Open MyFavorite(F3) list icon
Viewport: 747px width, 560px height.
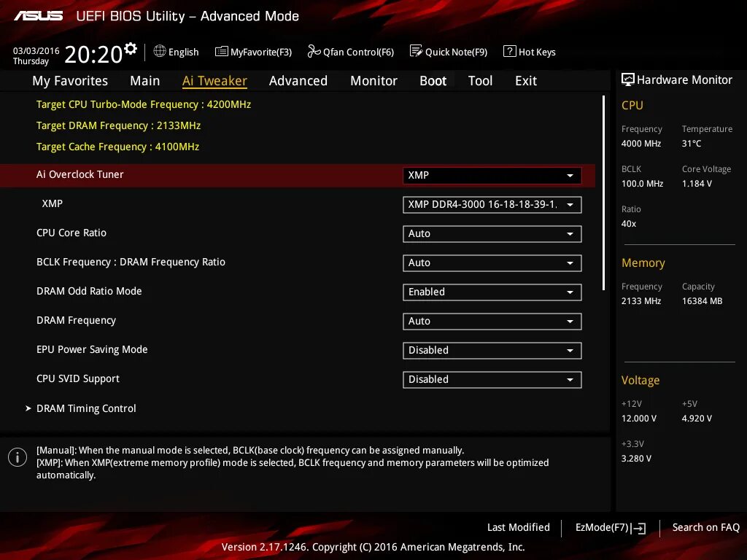[x=222, y=52]
